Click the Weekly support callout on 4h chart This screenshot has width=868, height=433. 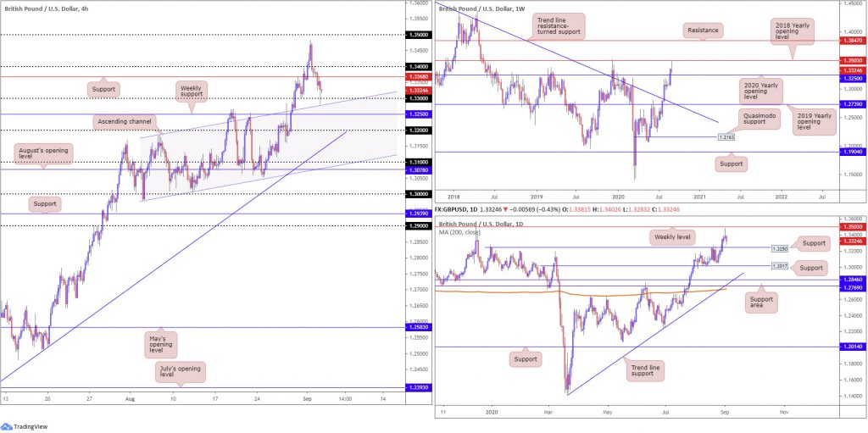pyautogui.click(x=192, y=92)
